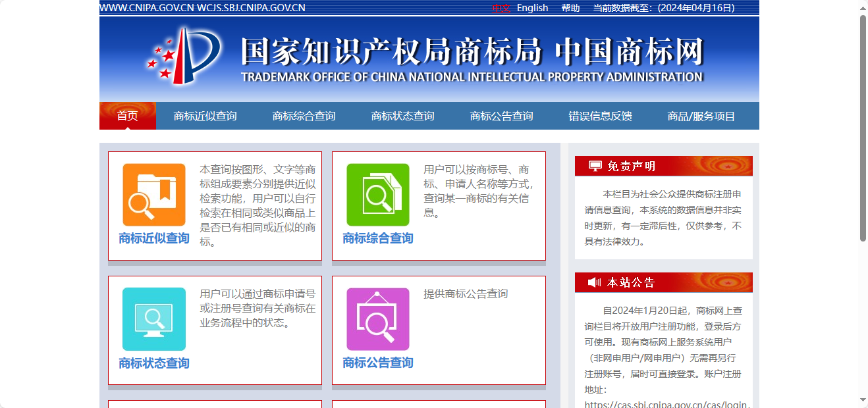The width and height of the screenshot is (868, 408).
Task: Switch language to English
Action: point(533,8)
